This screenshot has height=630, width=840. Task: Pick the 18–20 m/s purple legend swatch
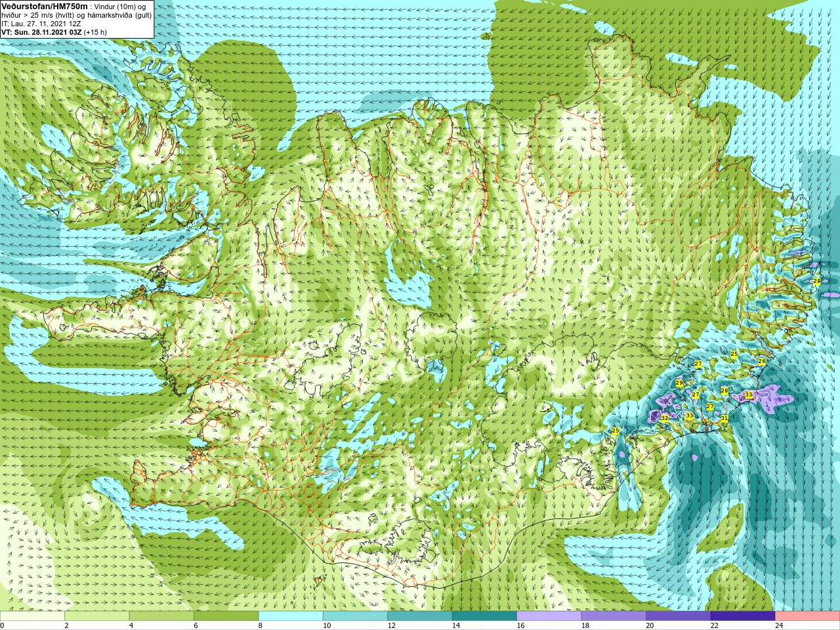click(x=614, y=616)
